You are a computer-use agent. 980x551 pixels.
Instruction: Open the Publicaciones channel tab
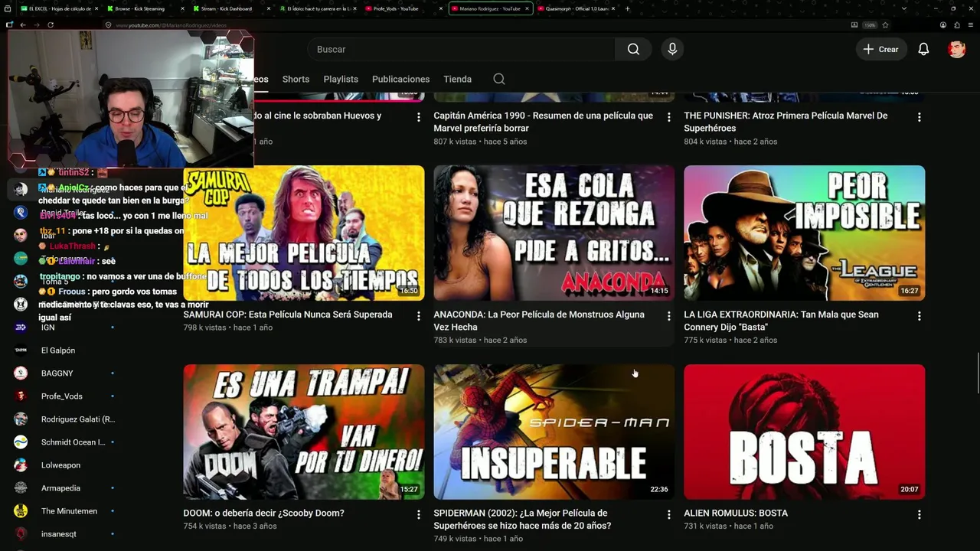coord(400,79)
